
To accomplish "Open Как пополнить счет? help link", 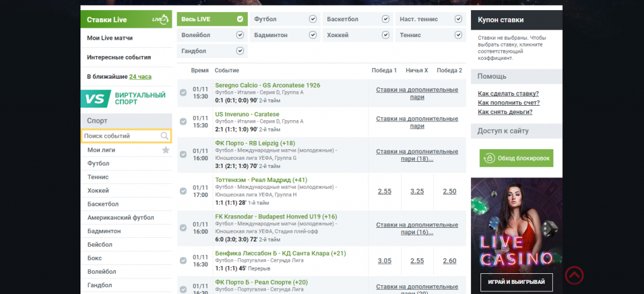I will (508, 103).
